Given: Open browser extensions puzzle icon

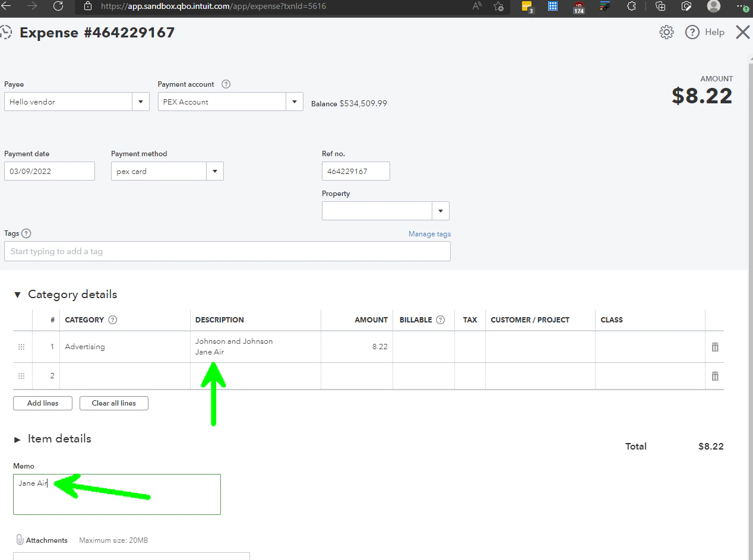Looking at the screenshot, I should 632,6.
